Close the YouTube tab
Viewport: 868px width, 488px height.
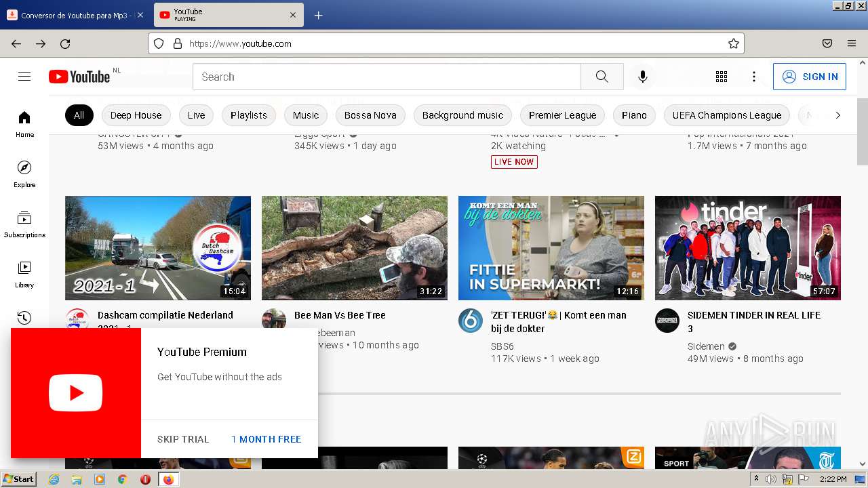(x=293, y=15)
